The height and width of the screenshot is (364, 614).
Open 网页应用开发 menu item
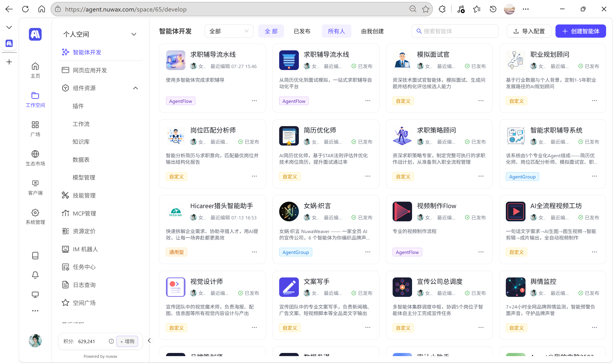tap(100, 70)
